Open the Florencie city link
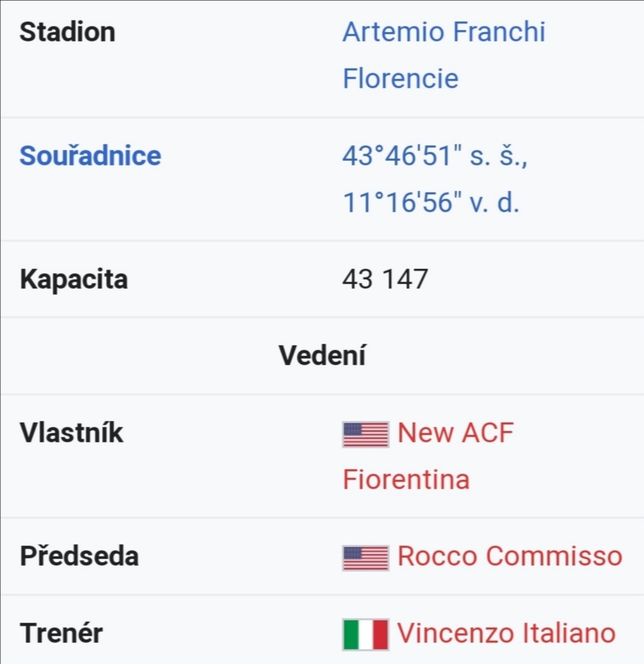Viewport: 644px width, 664px height. tap(401, 78)
